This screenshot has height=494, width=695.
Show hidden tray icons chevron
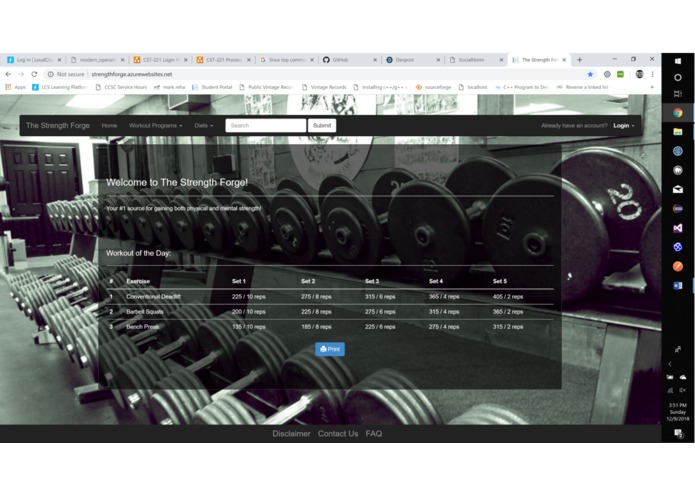point(670,364)
